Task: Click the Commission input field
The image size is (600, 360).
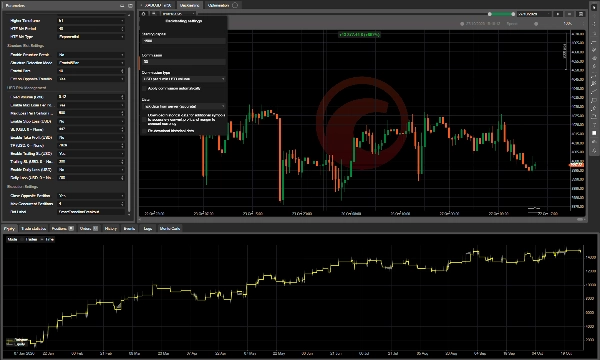Action: point(184,61)
